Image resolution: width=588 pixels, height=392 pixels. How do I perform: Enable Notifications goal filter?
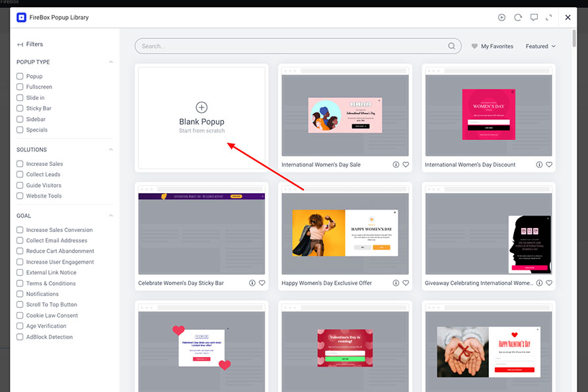tap(20, 294)
